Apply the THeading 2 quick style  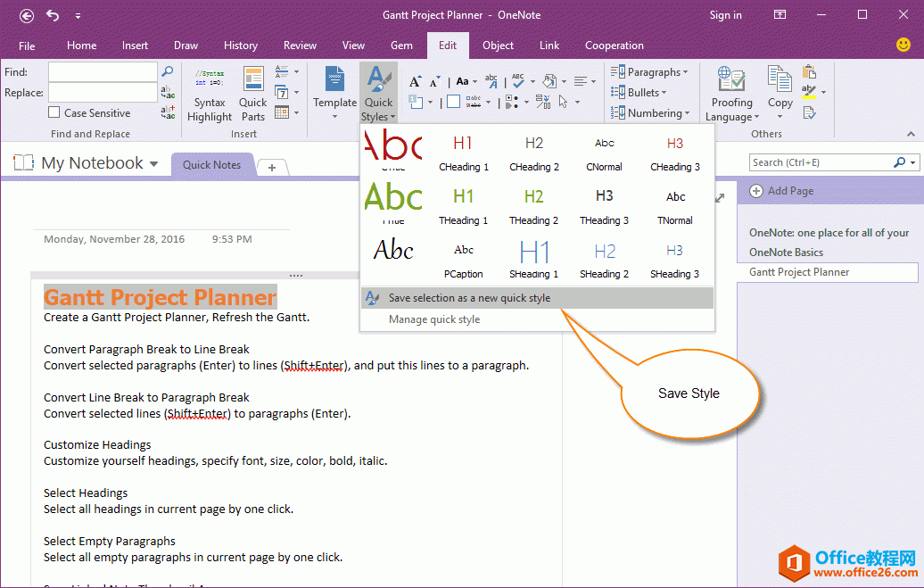533,204
